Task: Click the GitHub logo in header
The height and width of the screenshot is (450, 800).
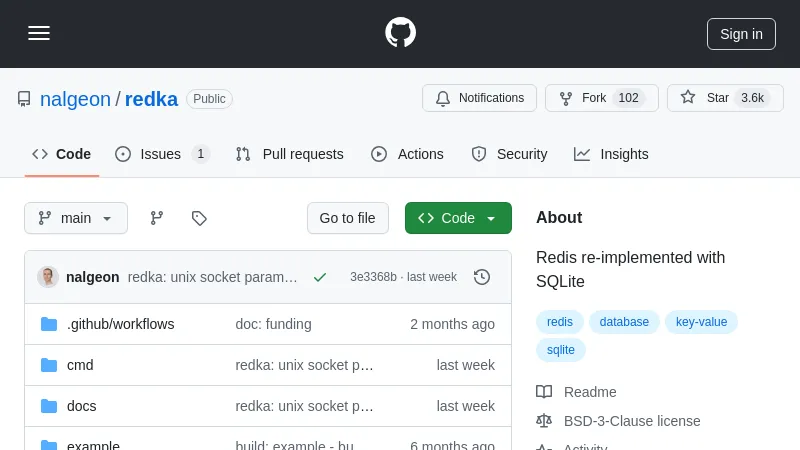Action: pyautogui.click(x=400, y=33)
